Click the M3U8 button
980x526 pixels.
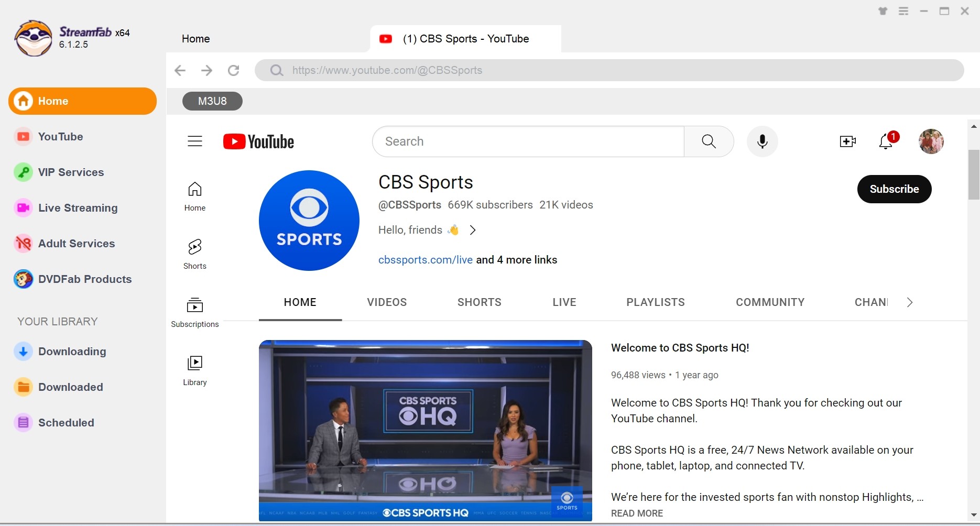point(212,101)
